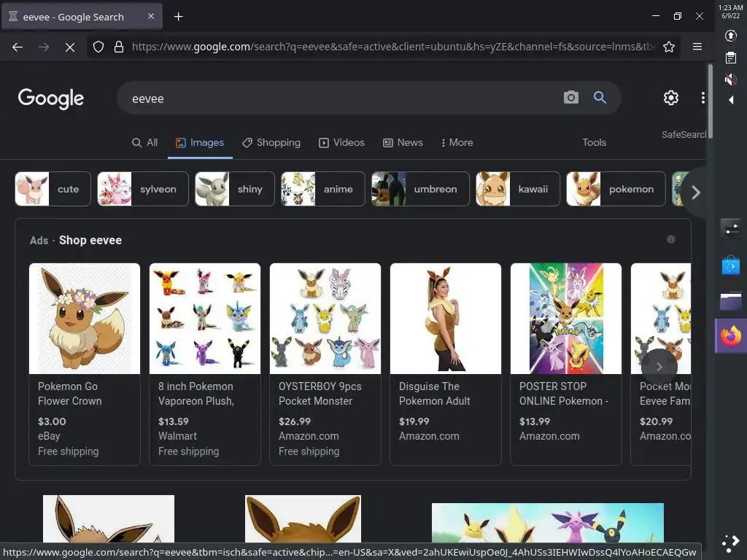Open search Tools options
Viewport: 747px width, 560px height.
tap(594, 142)
